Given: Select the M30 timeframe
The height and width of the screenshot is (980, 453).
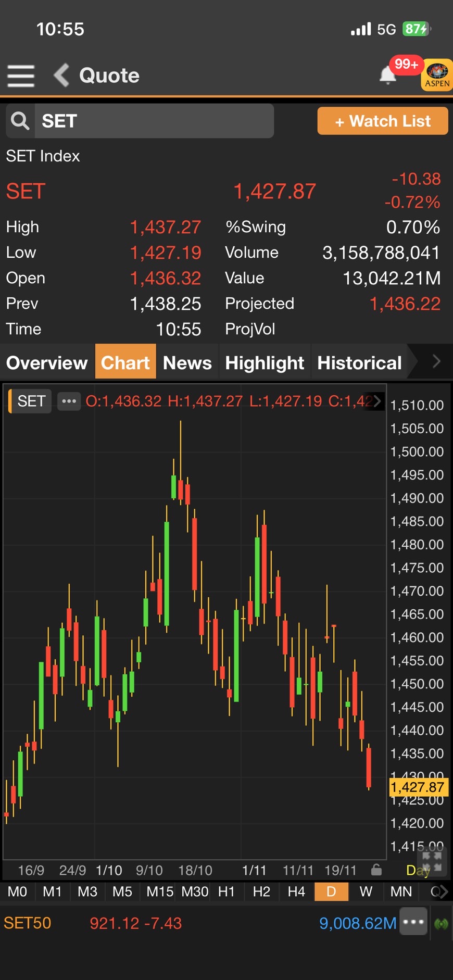Looking at the screenshot, I should pyautogui.click(x=195, y=891).
